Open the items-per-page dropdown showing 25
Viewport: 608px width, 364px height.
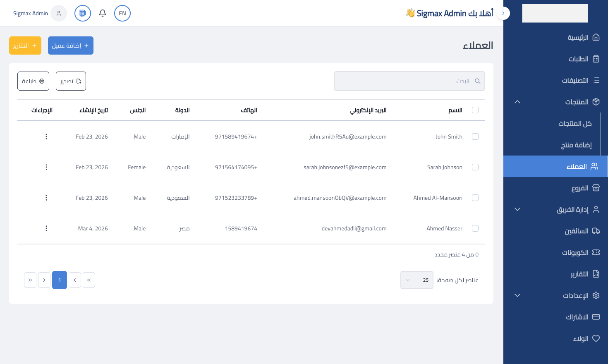pos(417,280)
